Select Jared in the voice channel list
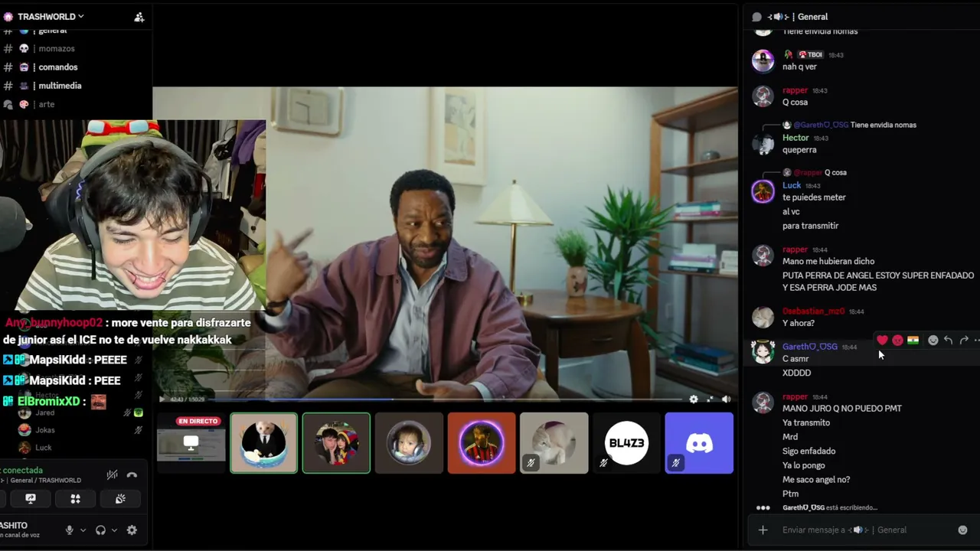 [x=44, y=412]
